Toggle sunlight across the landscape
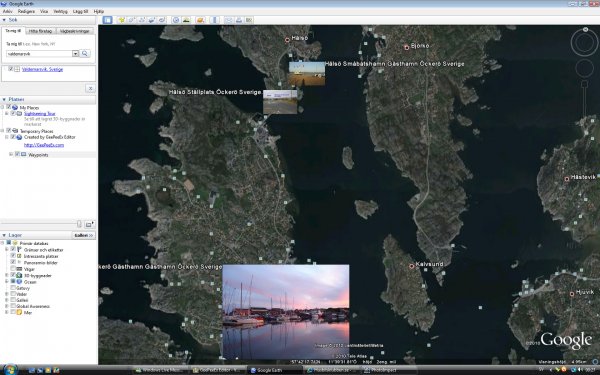The width and height of the screenshot is (600, 375). [x=186, y=20]
